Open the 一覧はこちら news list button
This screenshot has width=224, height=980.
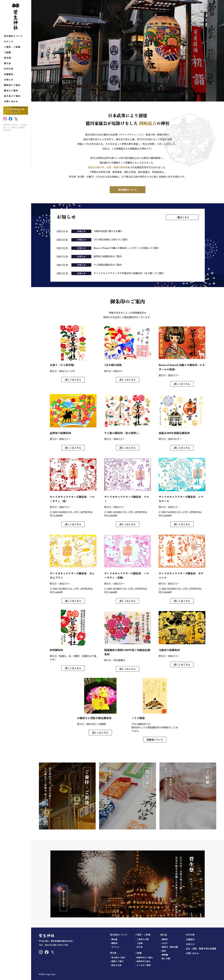tap(182, 217)
